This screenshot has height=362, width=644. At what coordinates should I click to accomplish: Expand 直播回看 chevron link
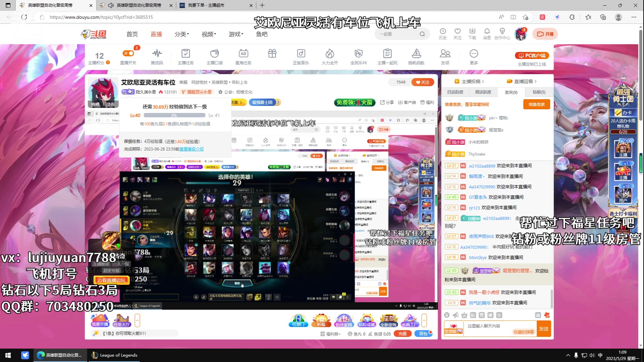coord(522,81)
